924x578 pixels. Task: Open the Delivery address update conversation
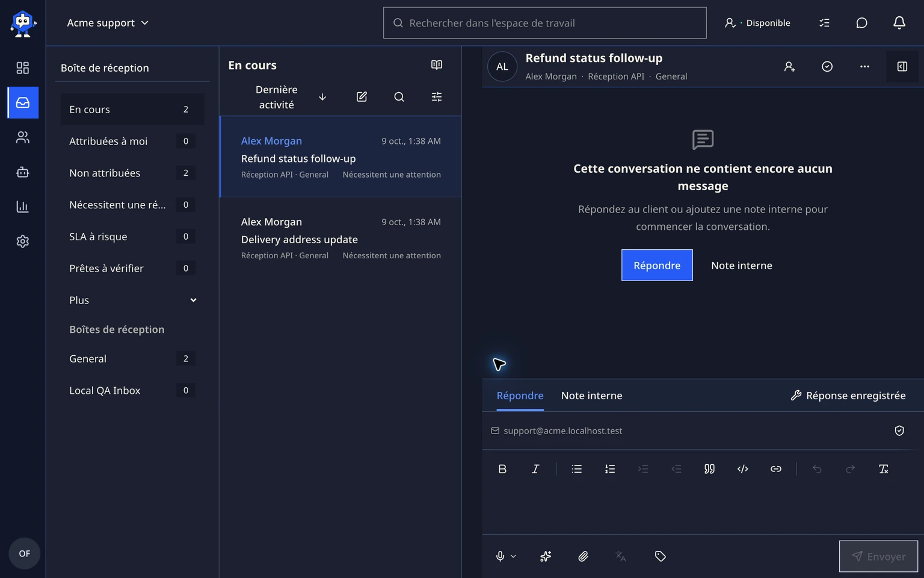click(340, 238)
